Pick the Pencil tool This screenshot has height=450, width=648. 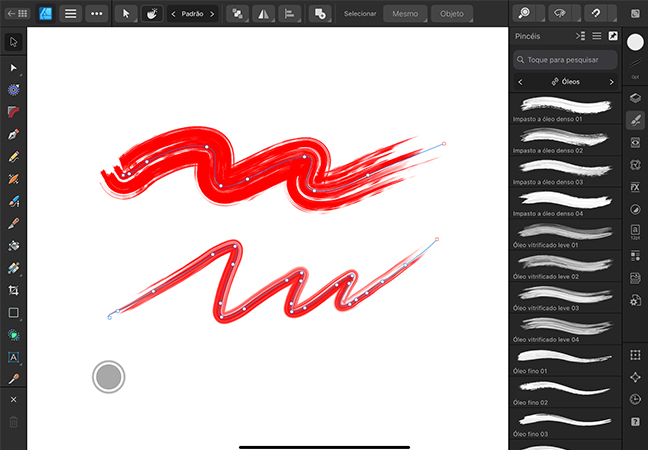[13, 157]
